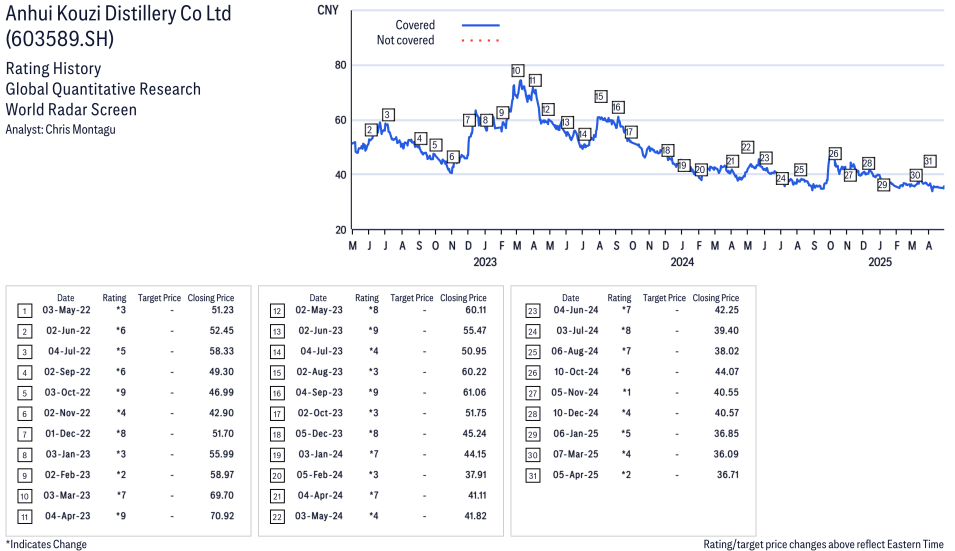Viewport: 955px width, 551px height.
Task: Click closing price 44.07
Action: point(727,371)
